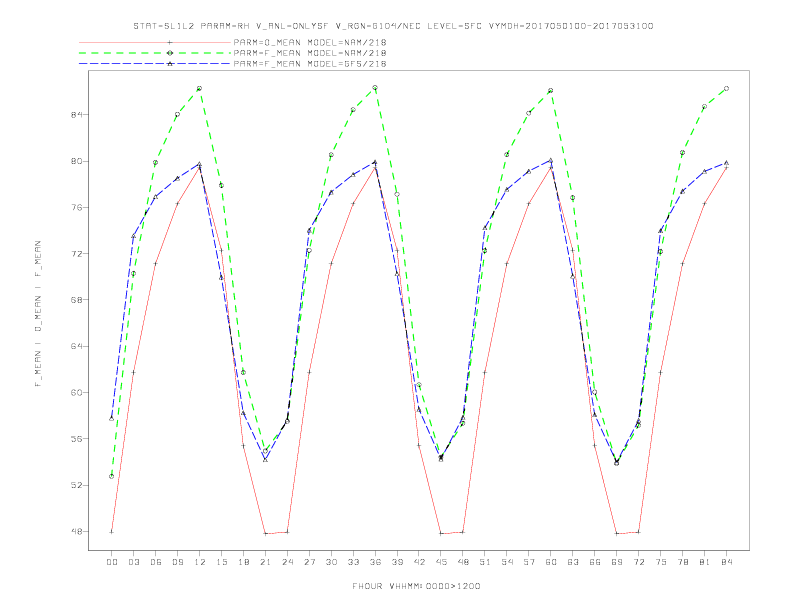Image resolution: width=792 pixels, height=612 pixels.
Task: Click y-axis tick label 72
Action: click(76, 253)
